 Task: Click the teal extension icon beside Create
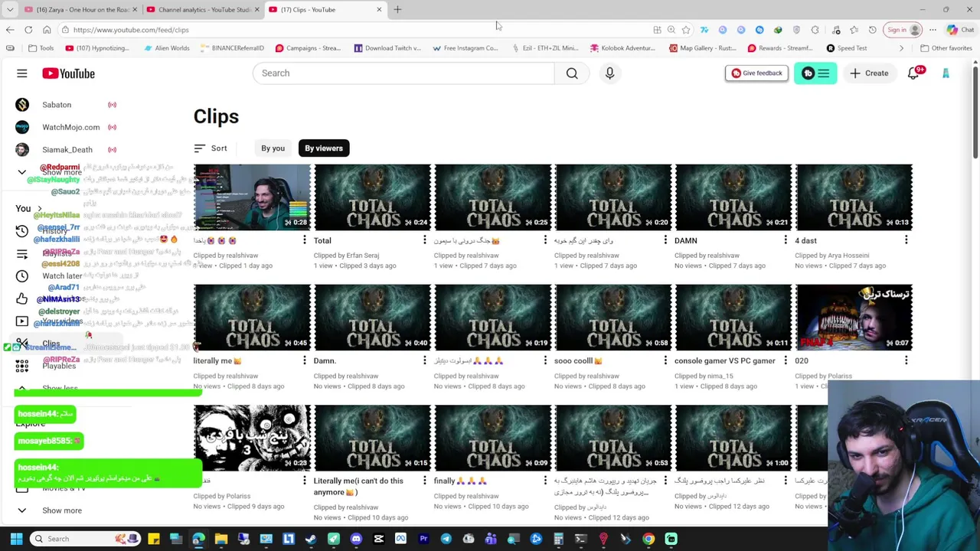(x=815, y=73)
